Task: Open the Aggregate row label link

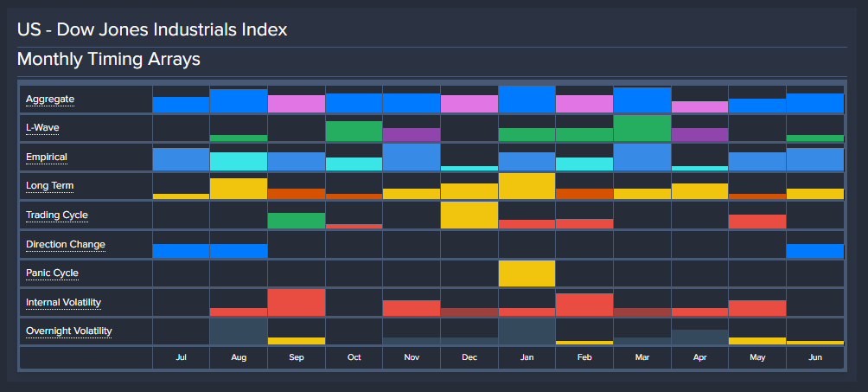Action: tap(50, 100)
